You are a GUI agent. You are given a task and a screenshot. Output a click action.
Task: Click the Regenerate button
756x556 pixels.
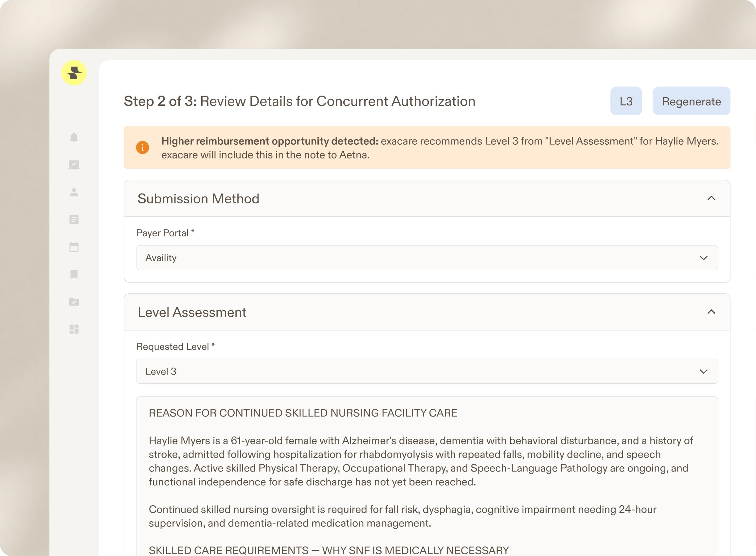tap(692, 101)
